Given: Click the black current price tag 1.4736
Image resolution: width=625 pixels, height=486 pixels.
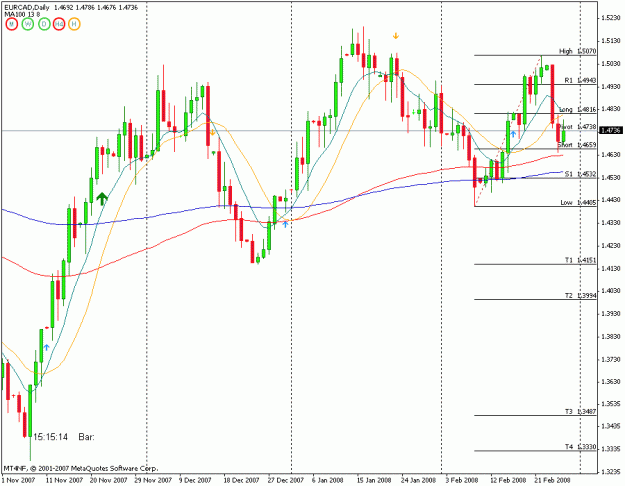Looking at the screenshot, I should (611, 130).
